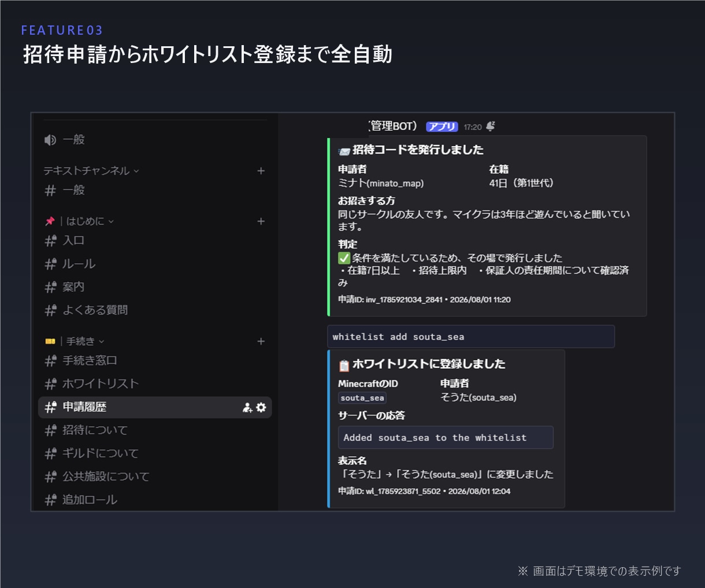Click the 41日（第1世代） value
The height and width of the screenshot is (588, 705).
click(521, 183)
